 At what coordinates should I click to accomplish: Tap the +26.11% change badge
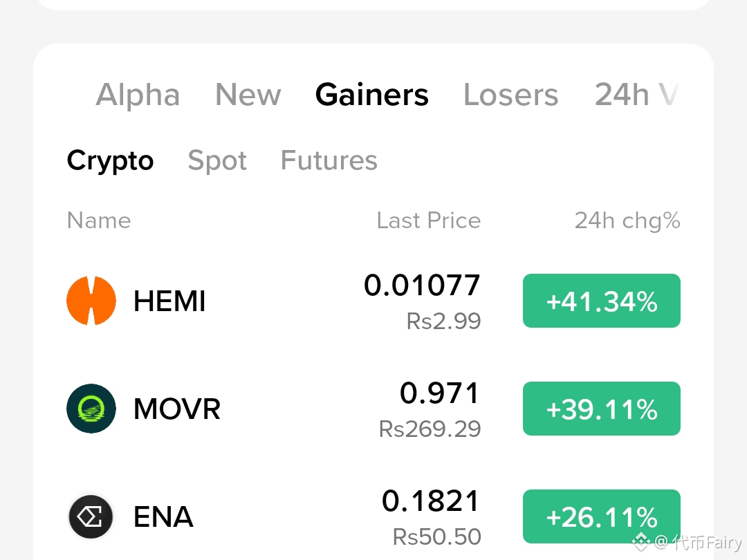point(602,516)
